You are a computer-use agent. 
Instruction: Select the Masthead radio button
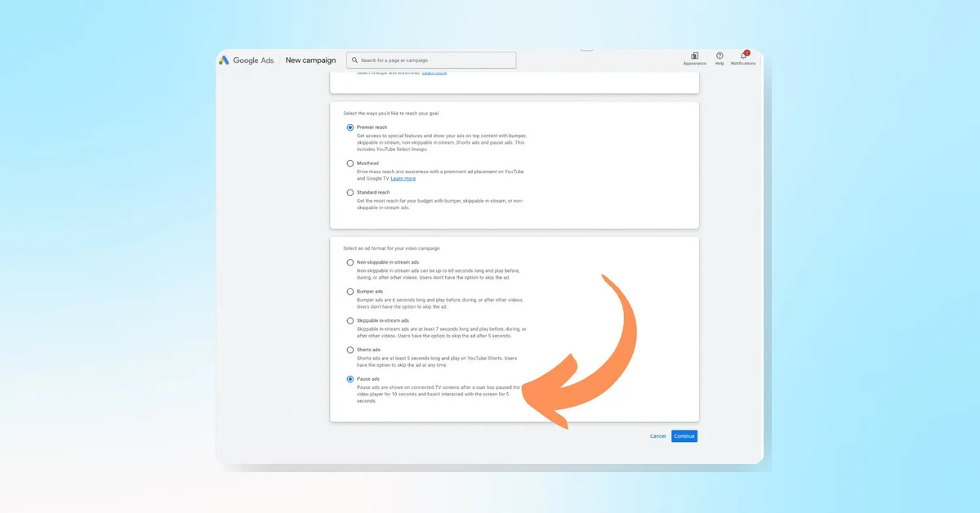(350, 163)
